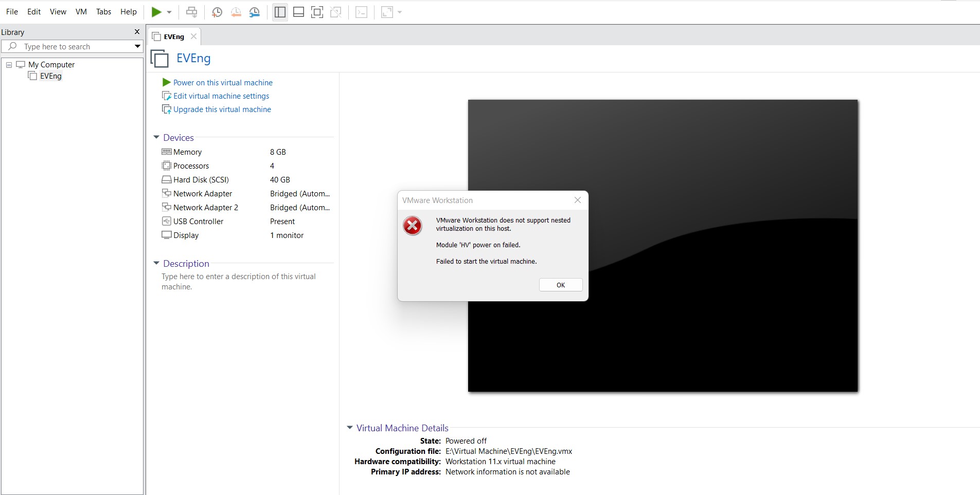This screenshot has height=495, width=980.
Task: Click Workstation 11.x virtual machine text
Action: pyautogui.click(x=501, y=462)
